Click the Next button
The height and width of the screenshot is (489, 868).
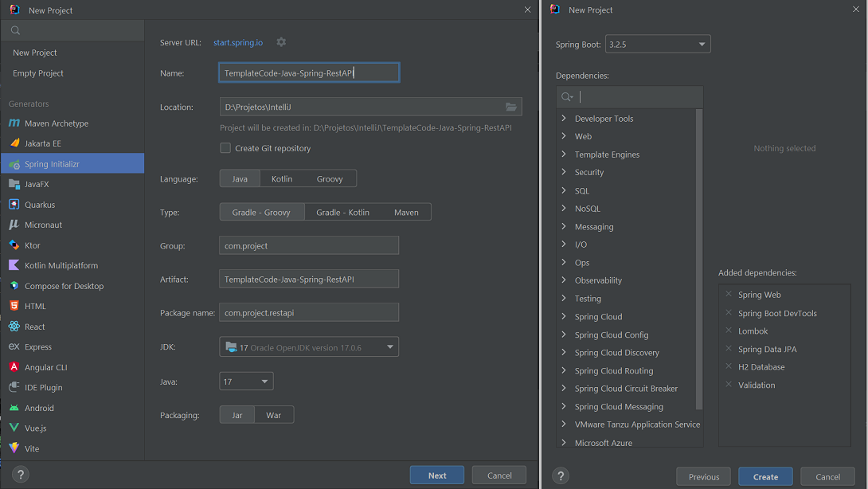436,475
